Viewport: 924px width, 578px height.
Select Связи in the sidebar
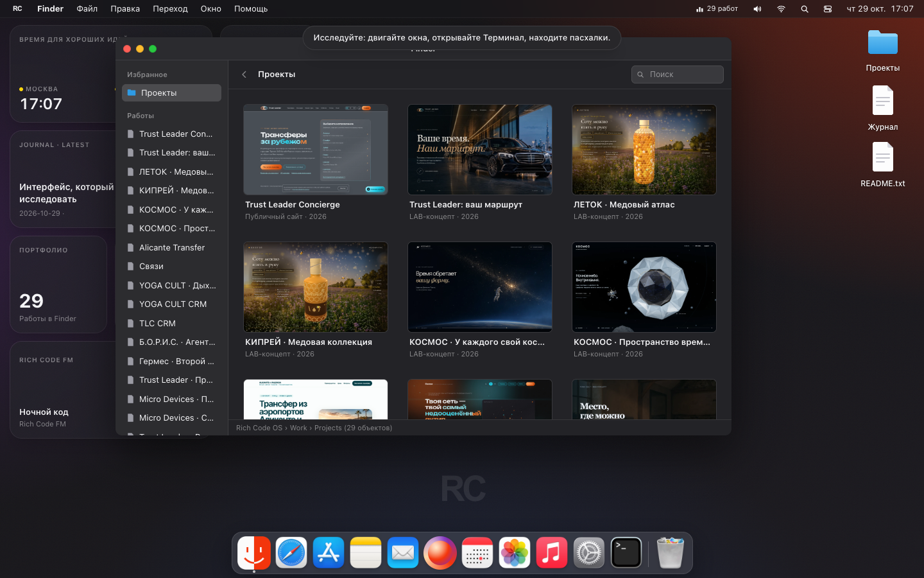[171, 267]
